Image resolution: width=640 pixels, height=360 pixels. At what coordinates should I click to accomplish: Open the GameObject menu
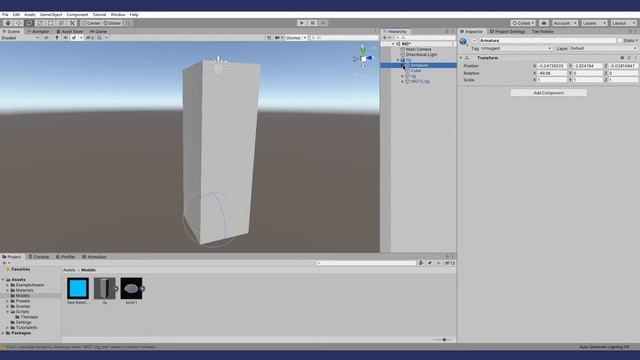51,15
